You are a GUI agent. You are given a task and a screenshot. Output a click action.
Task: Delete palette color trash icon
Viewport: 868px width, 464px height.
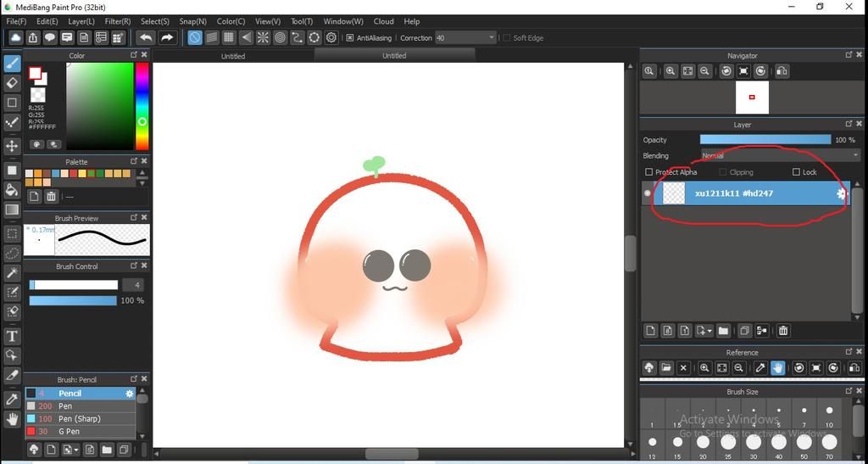51,196
